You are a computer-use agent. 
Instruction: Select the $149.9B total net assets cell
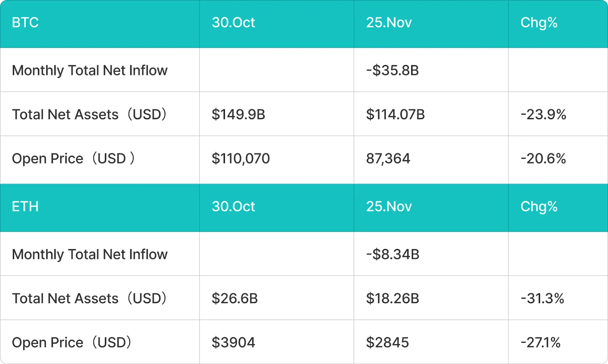click(238, 115)
